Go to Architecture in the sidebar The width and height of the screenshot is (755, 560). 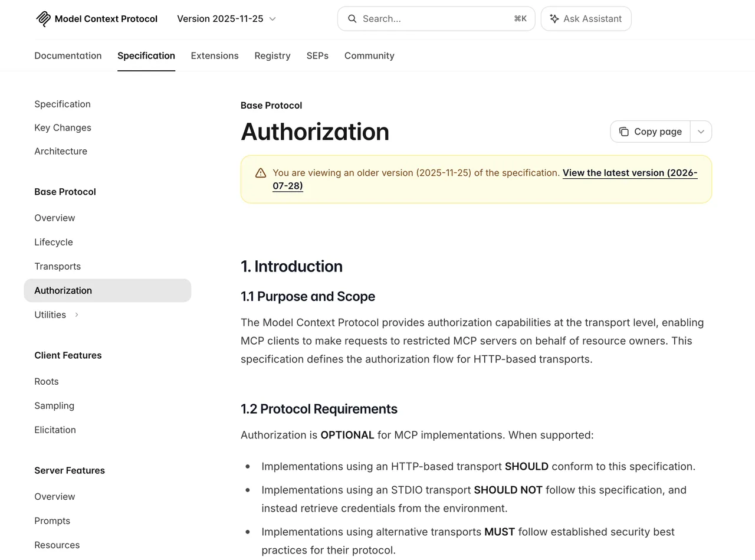61,152
